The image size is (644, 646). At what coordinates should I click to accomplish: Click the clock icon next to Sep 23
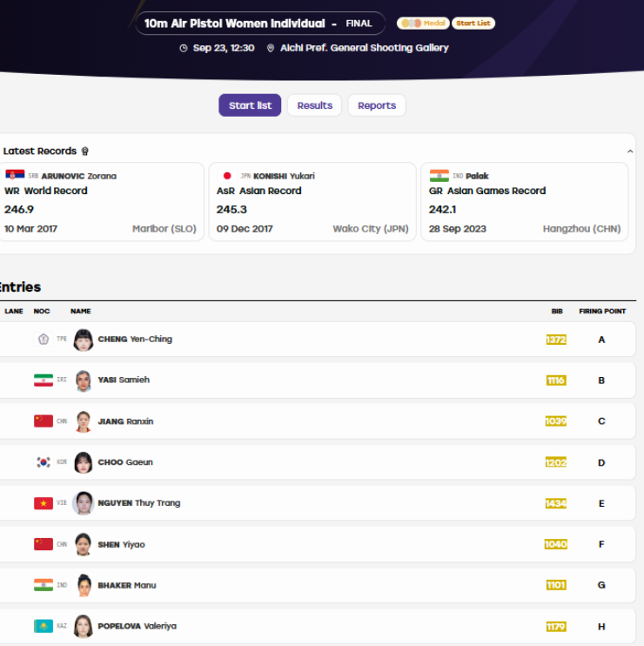[x=184, y=48]
